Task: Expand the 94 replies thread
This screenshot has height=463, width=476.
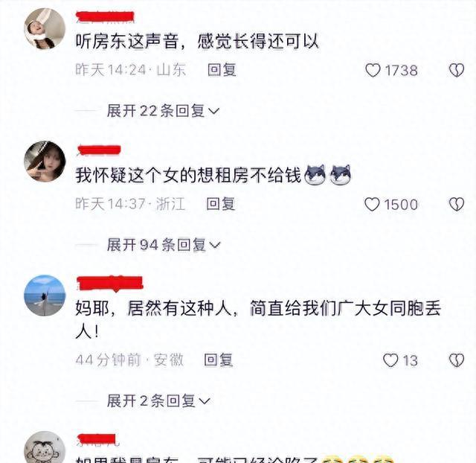Action: click(164, 245)
